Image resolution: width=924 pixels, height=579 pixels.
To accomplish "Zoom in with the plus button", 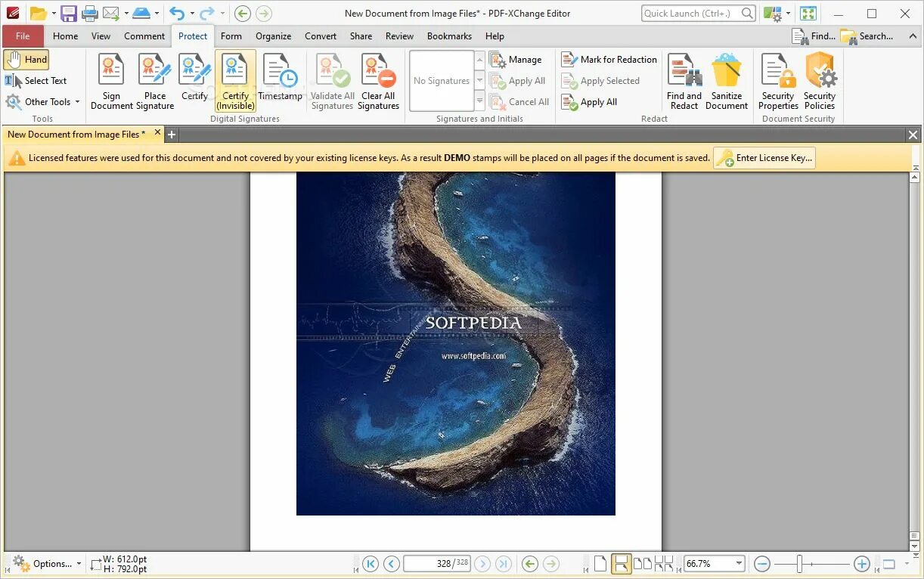I will (x=861, y=564).
